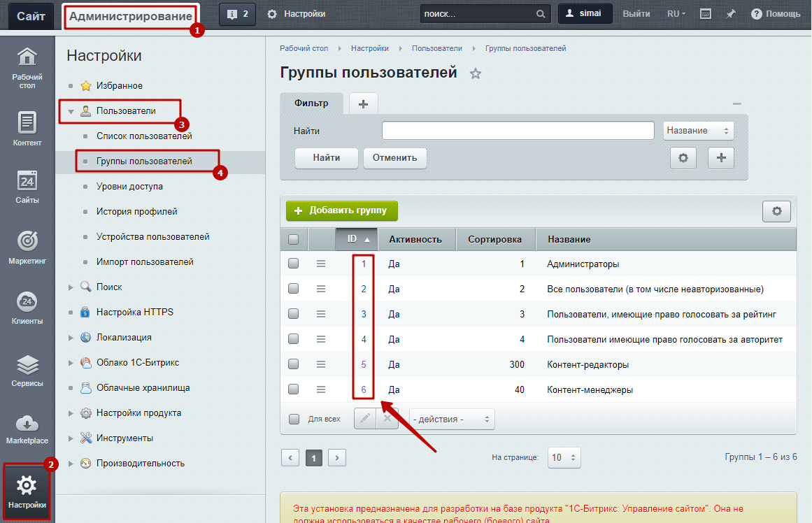Select the Контент-редакторы row checkbox

click(294, 364)
